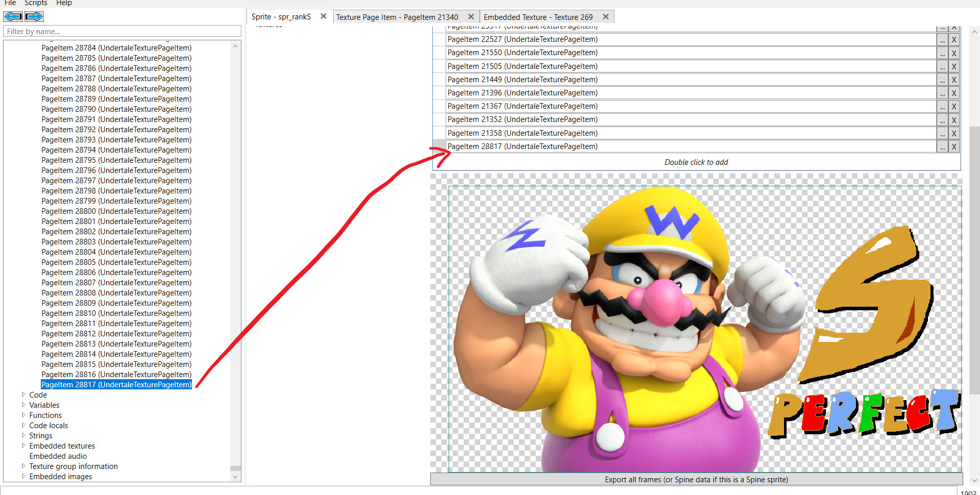Expand the Code tree node

[x=23, y=394]
